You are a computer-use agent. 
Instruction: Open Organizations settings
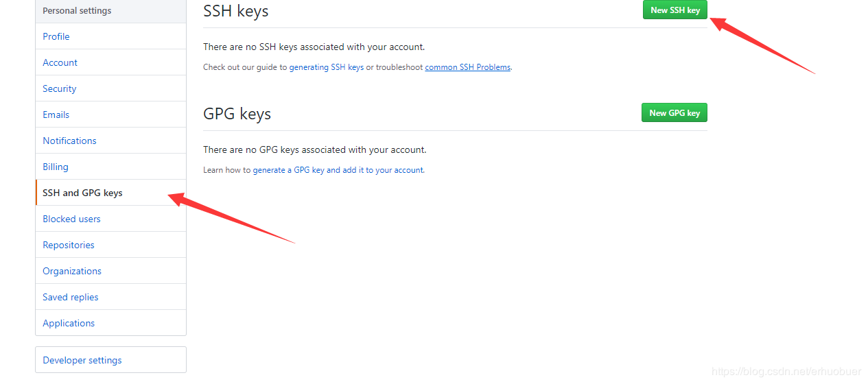72,271
